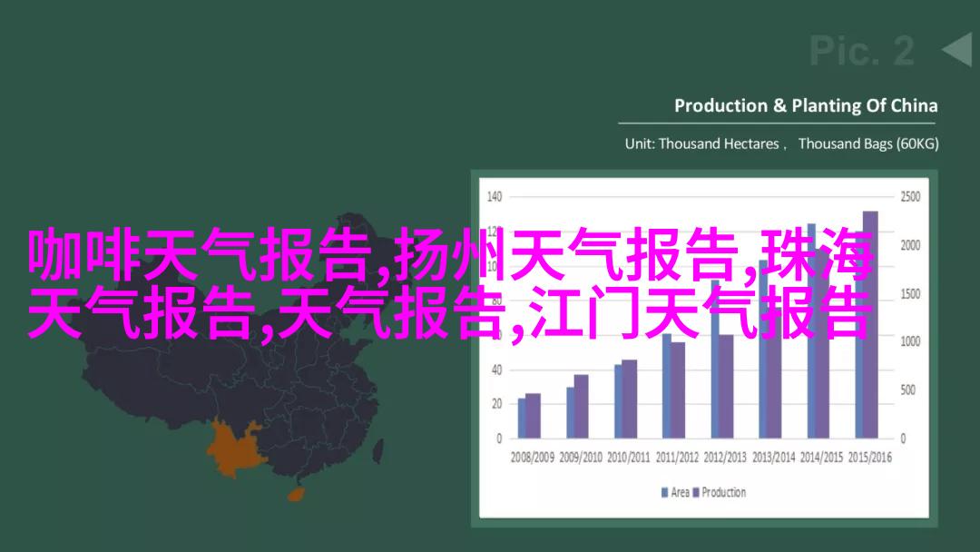The image size is (980, 552).
Task: Click the 2014/2015 axis label
Action: tap(822, 458)
